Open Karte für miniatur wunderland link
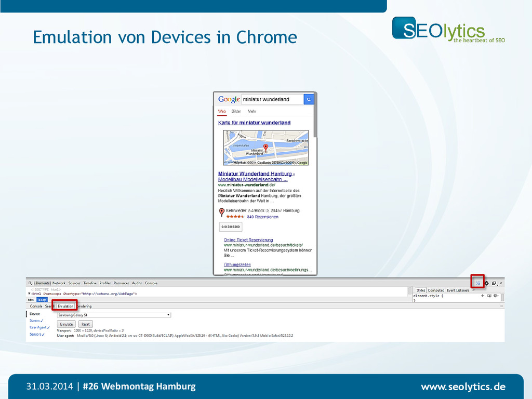 pyautogui.click(x=254, y=123)
